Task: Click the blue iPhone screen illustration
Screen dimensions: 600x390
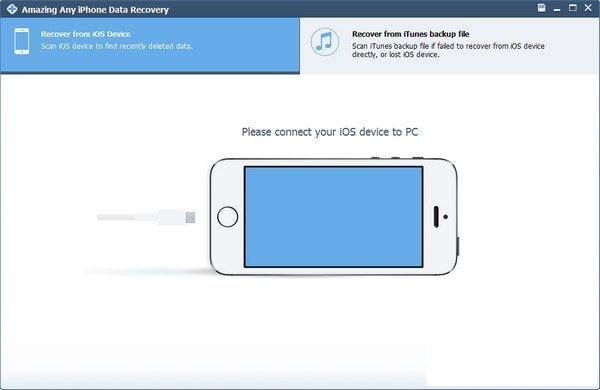Action: click(x=334, y=217)
